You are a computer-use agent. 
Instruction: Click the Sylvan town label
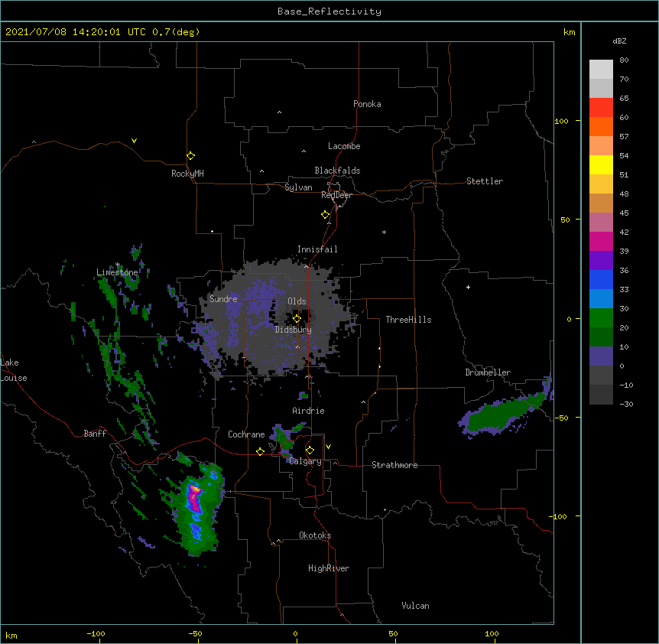[298, 187]
